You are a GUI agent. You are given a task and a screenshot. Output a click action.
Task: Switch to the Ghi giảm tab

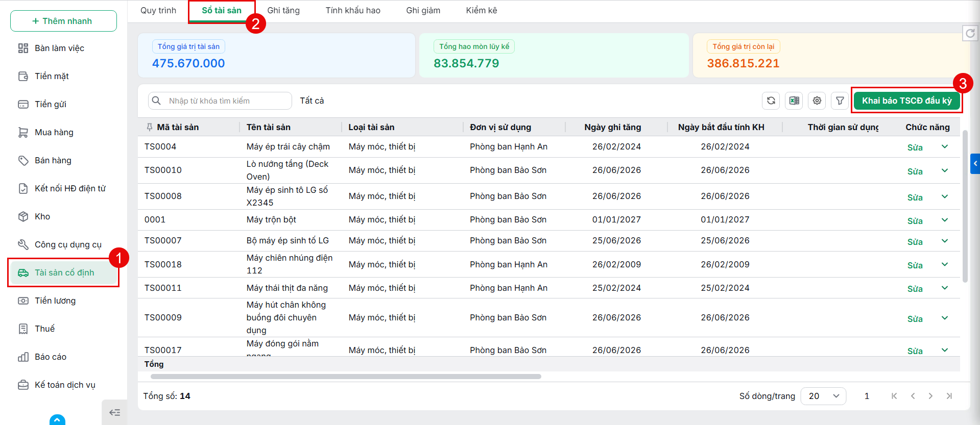point(423,10)
